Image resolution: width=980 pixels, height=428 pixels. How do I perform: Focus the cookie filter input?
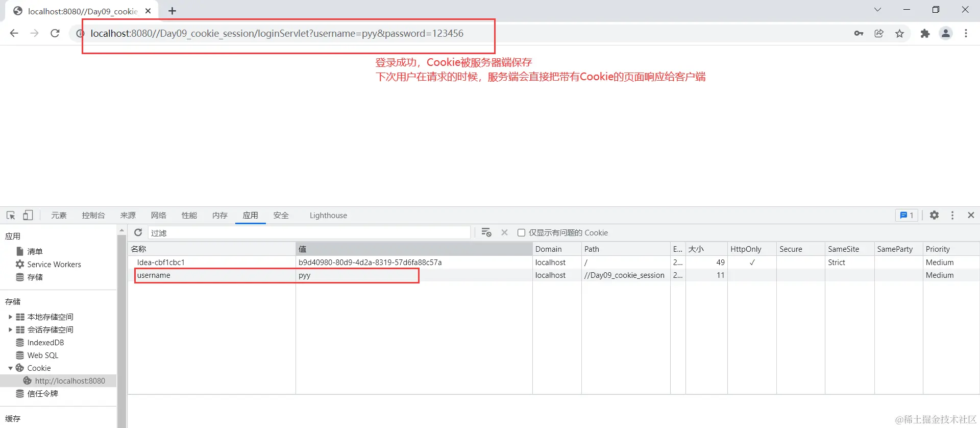pyautogui.click(x=309, y=232)
